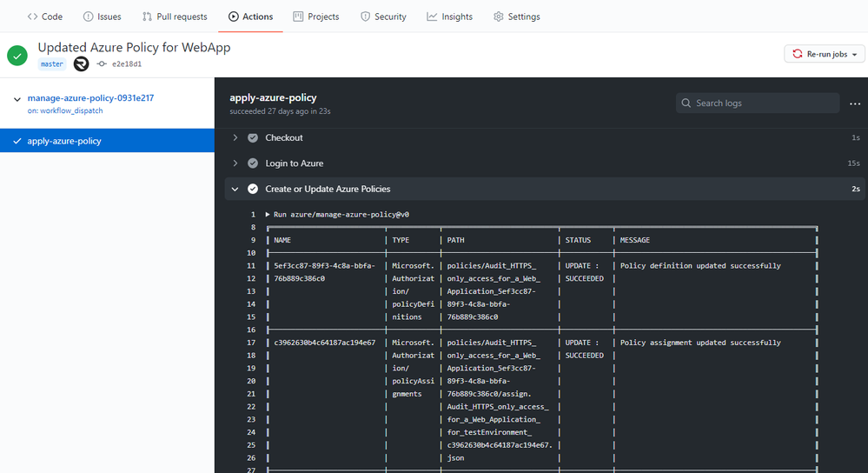
Task: Click the Search logs field
Action: pos(758,103)
